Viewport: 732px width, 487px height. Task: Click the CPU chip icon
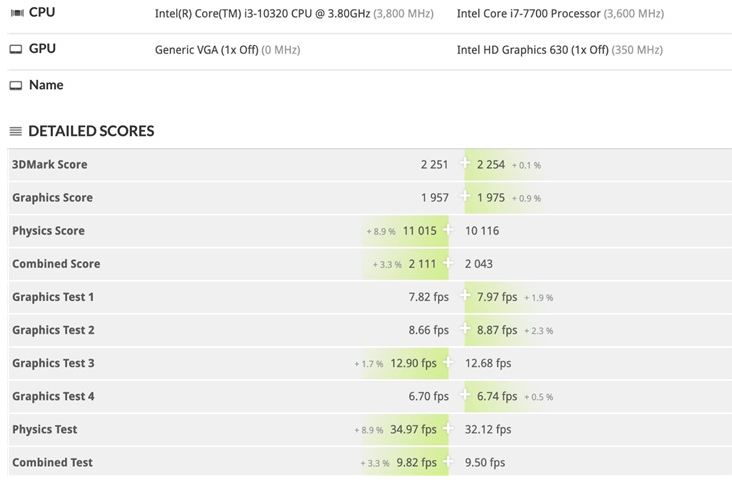tap(15, 13)
